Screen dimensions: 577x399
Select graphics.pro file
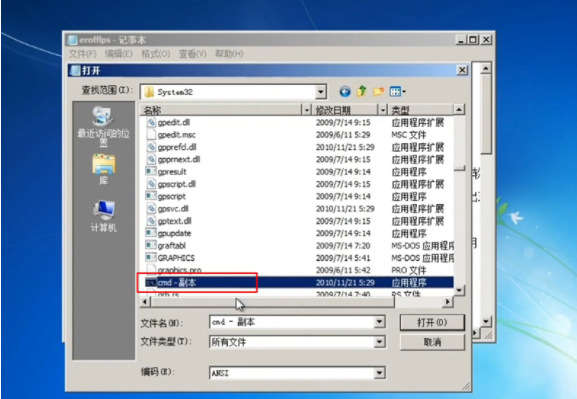(180, 270)
